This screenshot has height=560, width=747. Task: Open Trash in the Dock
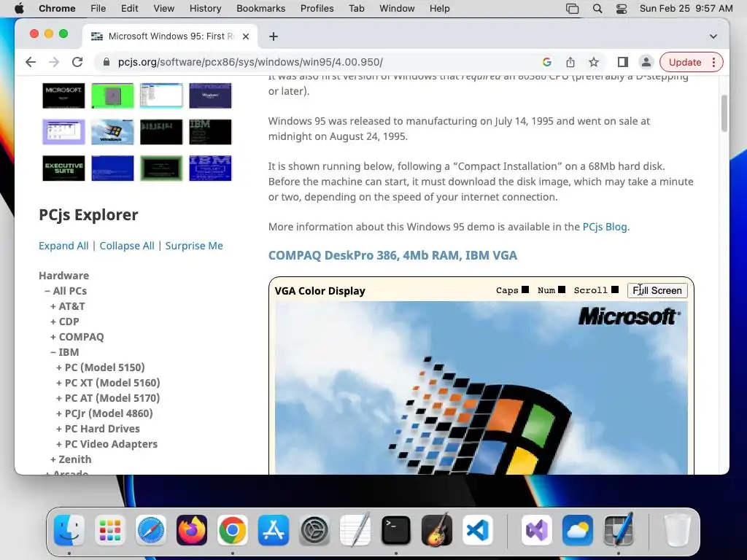(677, 530)
